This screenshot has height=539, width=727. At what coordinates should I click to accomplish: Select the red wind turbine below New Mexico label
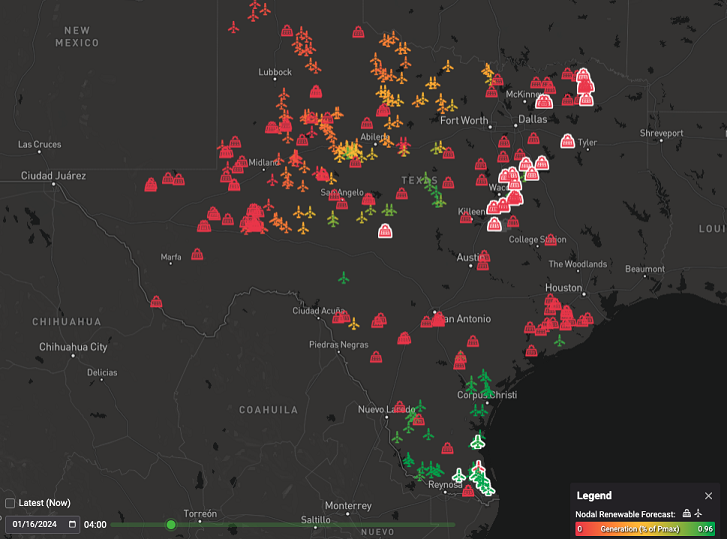[234, 27]
